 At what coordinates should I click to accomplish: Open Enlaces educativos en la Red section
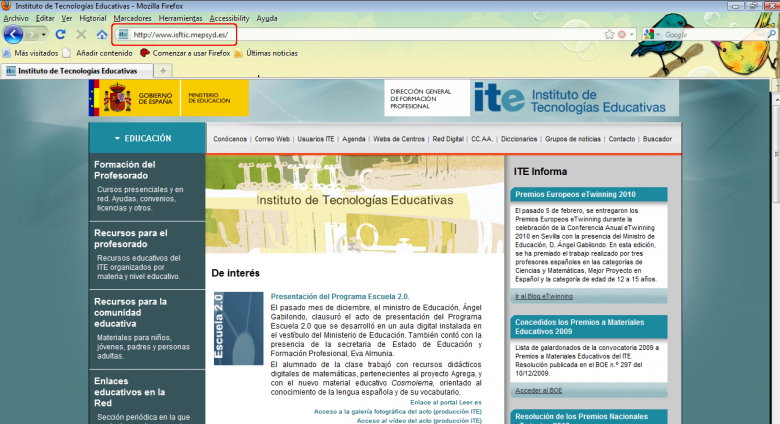pos(129,392)
